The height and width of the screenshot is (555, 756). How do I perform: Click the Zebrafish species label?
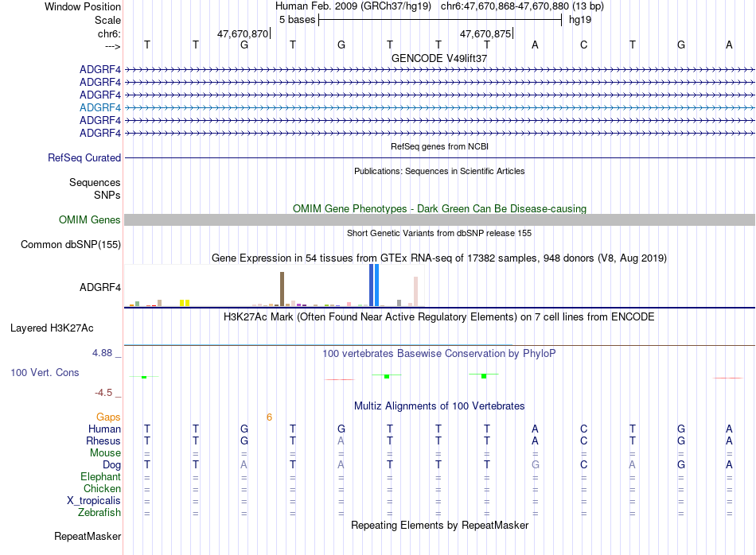(x=99, y=513)
